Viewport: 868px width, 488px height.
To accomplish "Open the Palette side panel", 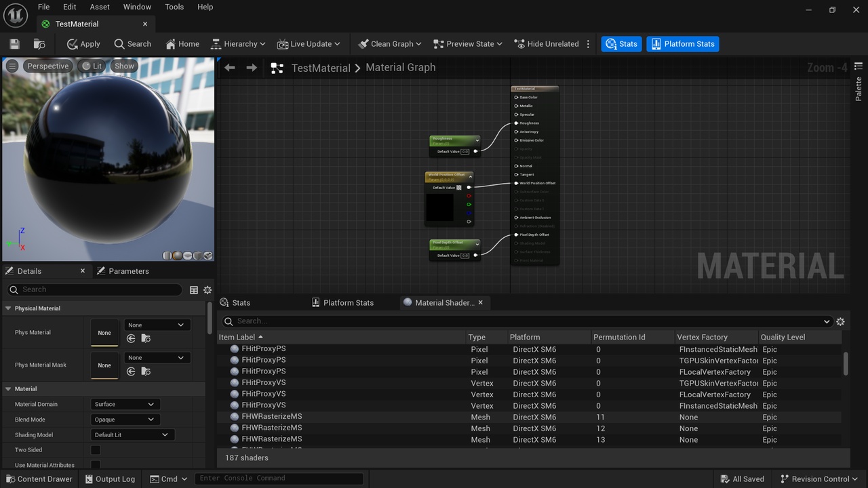I will pyautogui.click(x=859, y=83).
